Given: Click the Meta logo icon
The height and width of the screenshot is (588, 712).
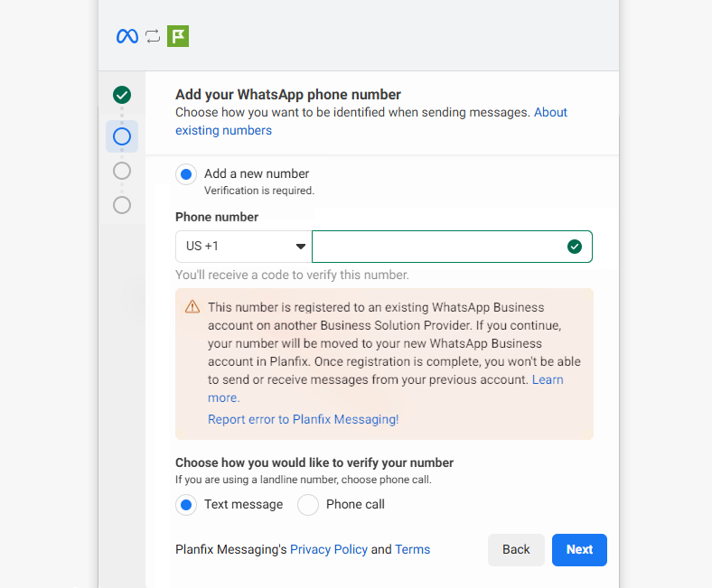Looking at the screenshot, I should 127,36.
